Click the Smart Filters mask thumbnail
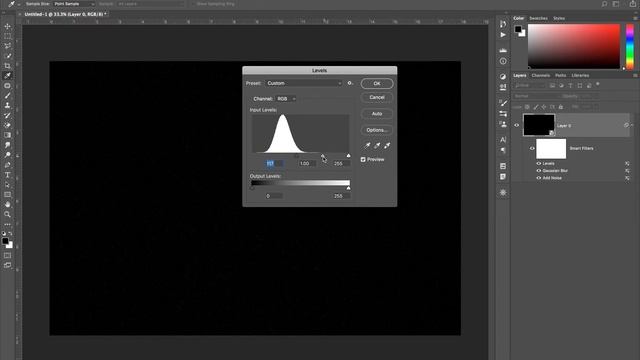640x360 pixels. (x=551, y=149)
